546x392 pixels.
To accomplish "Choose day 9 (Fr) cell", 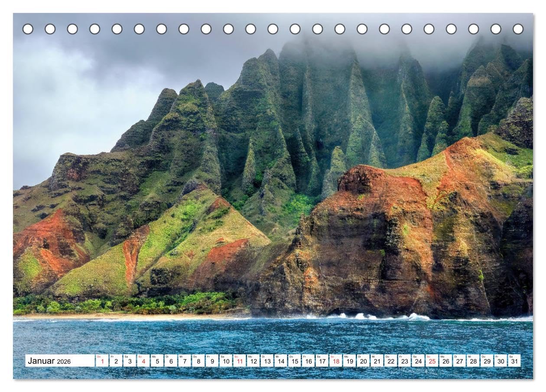I will coord(212,361).
